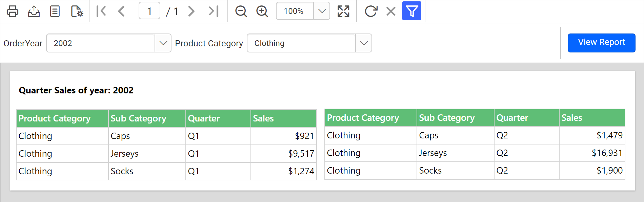Toggle the parameters filter panel
Image resolution: width=644 pixels, height=202 pixels.
click(x=411, y=11)
